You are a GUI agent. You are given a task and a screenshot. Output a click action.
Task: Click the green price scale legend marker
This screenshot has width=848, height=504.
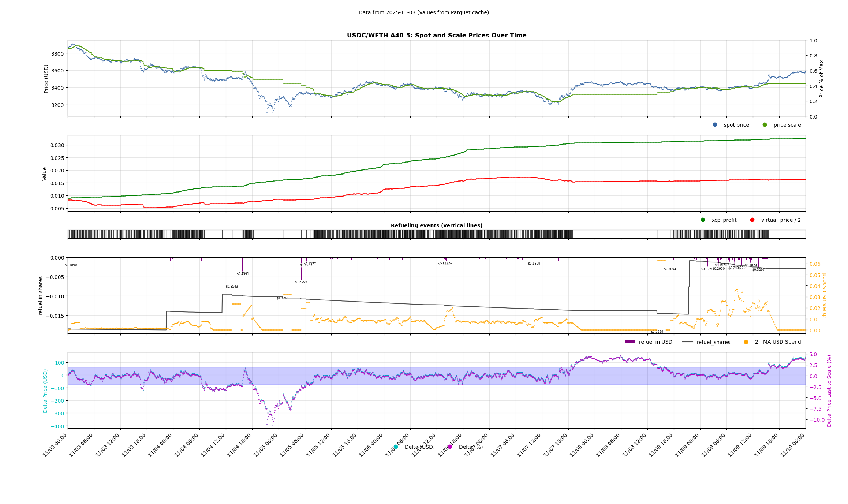tap(765, 125)
